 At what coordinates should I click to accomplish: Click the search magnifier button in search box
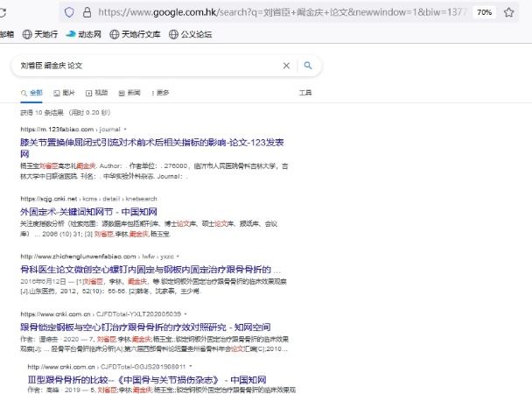pyautogui.click(x=307, y=66)
